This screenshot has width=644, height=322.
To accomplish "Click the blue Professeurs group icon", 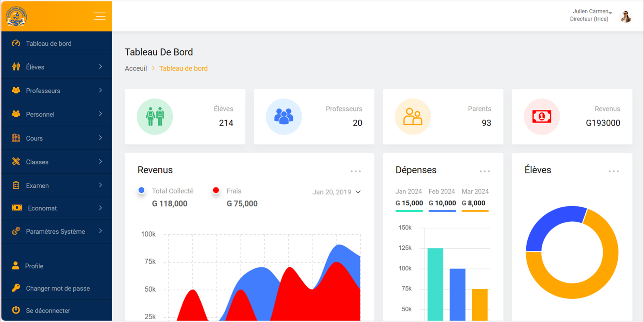I will point(284,117).
